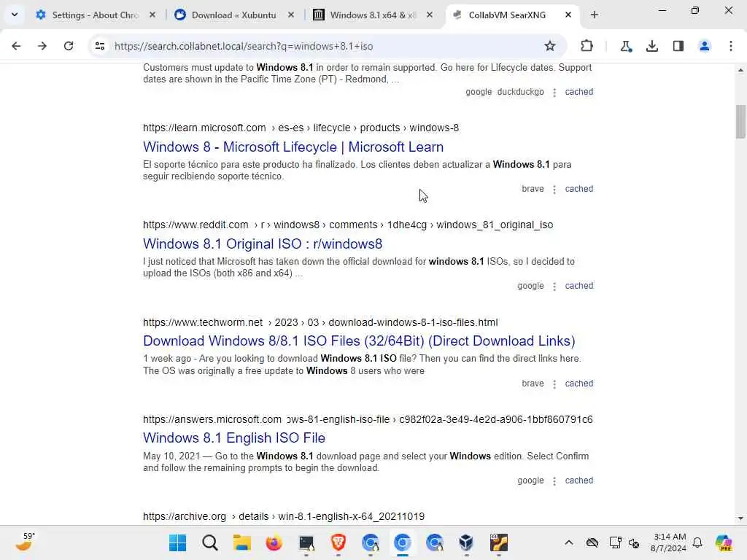Open cached version of Microsoft Lifecycle result
Viewport: 747px width, 560px height.
pyautogui.click(x=578, y=189)
